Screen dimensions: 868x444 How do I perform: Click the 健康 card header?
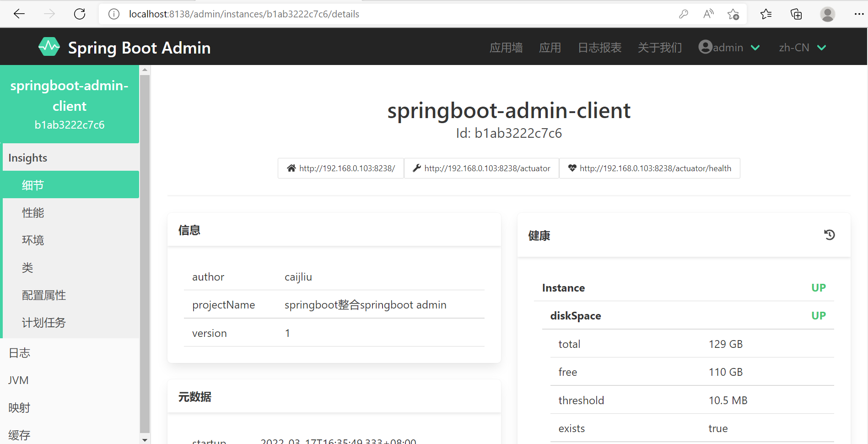[684, 235]
